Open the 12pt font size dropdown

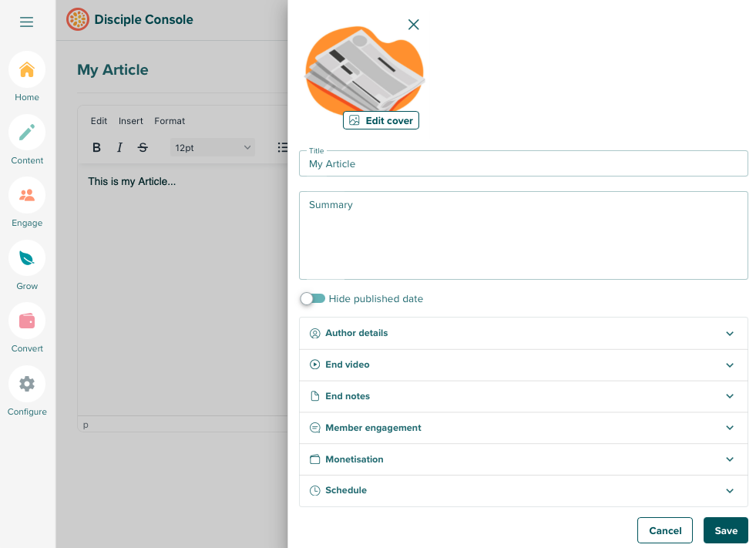[x=213, y=147]
